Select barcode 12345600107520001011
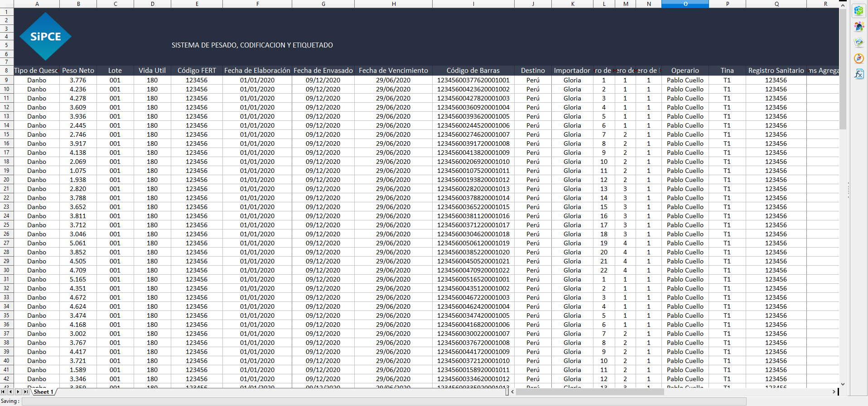The height and width of the screenshot is (406, 868). pos(473,171)
